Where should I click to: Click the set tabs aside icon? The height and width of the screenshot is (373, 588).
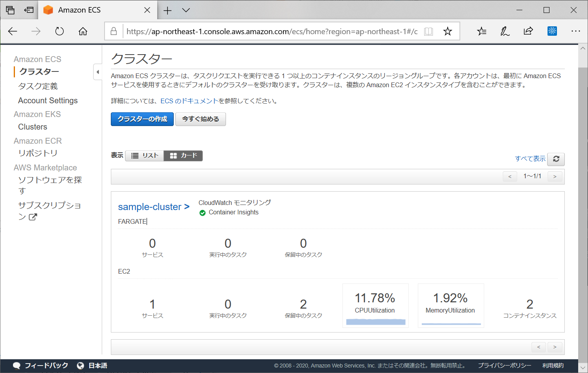click(x=29, y=10)
